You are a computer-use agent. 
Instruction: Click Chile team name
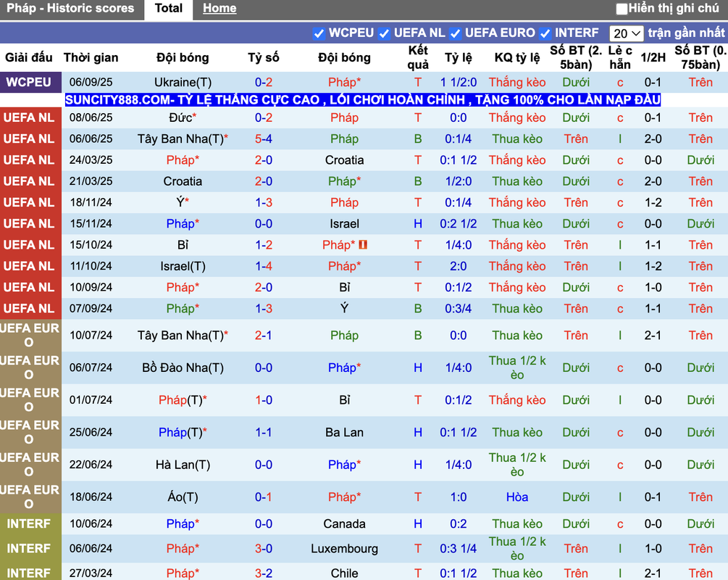[344, 573]
